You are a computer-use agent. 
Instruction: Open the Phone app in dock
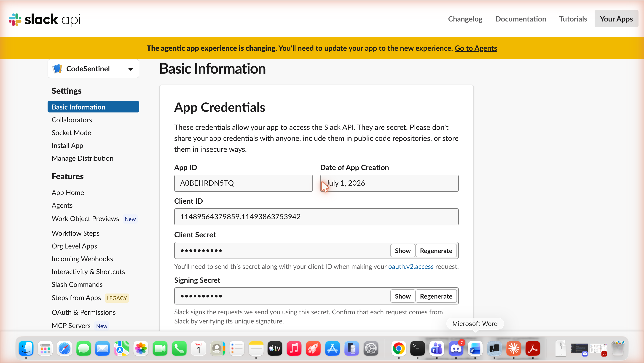pos(179,348)
